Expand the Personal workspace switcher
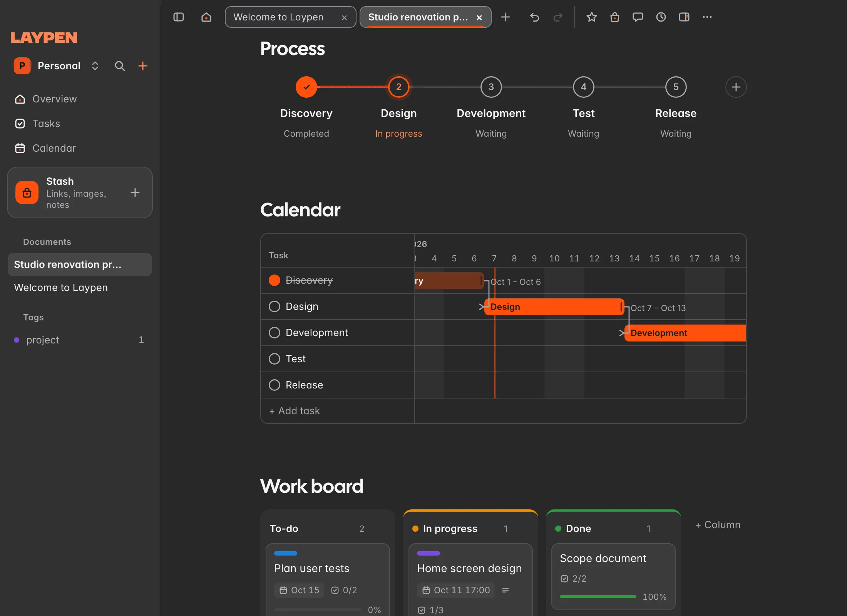Viewport: 847px width, 616px height. [95, 66]
